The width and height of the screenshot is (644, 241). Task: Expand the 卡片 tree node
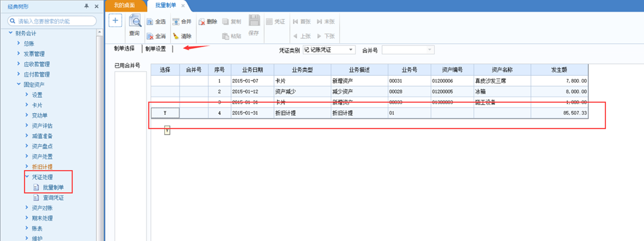click(x=27, y=105)
